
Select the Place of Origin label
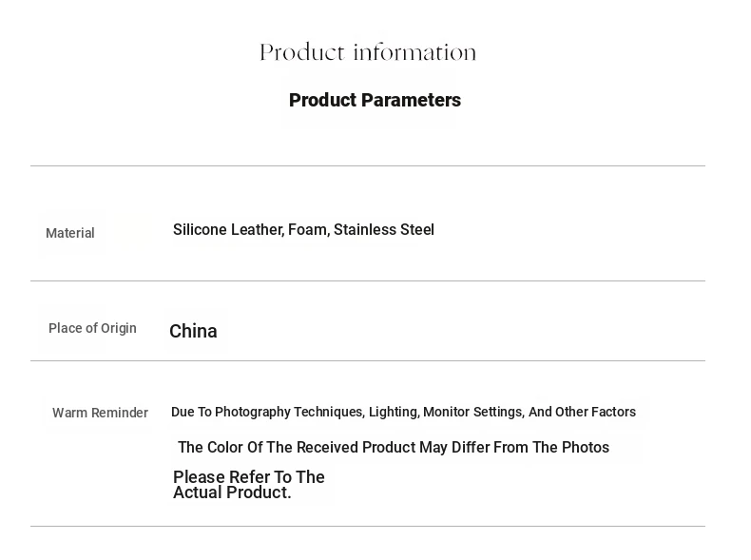(92, 328)
